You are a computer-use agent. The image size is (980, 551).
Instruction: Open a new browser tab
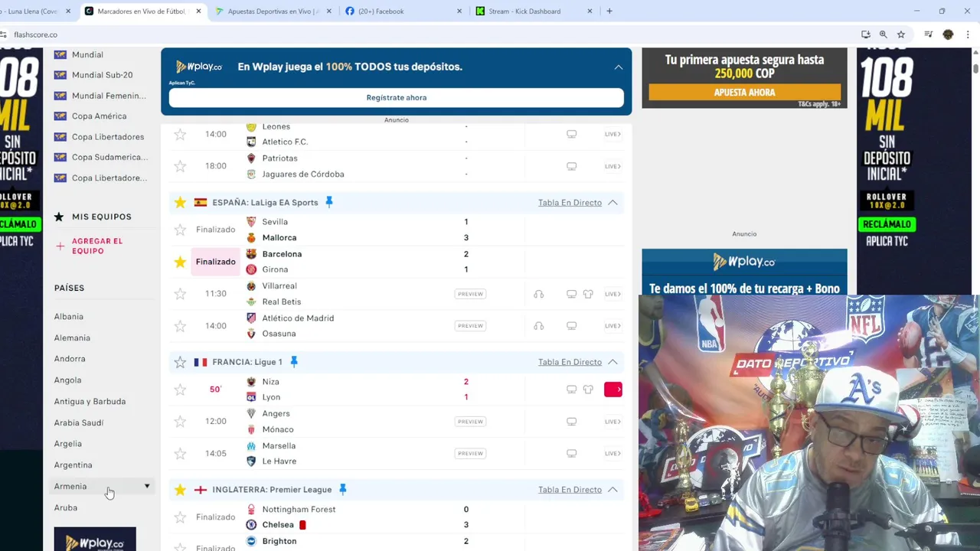pos(609,11)
